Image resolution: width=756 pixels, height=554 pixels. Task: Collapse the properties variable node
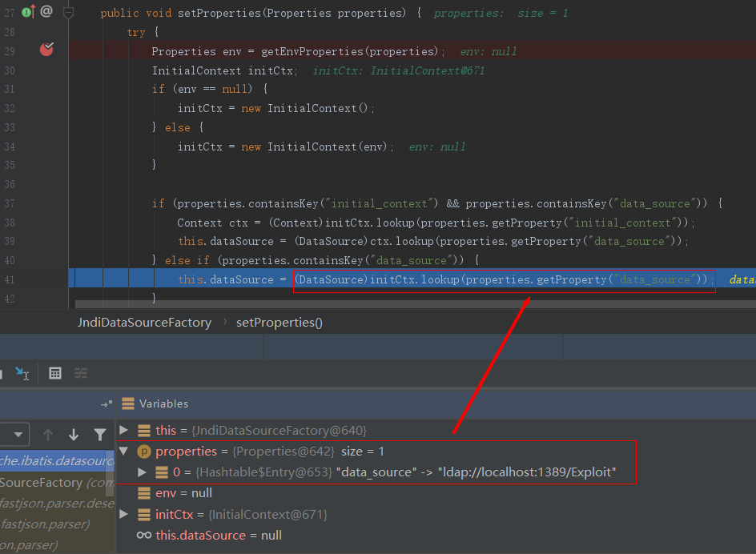tap(124, 452)
